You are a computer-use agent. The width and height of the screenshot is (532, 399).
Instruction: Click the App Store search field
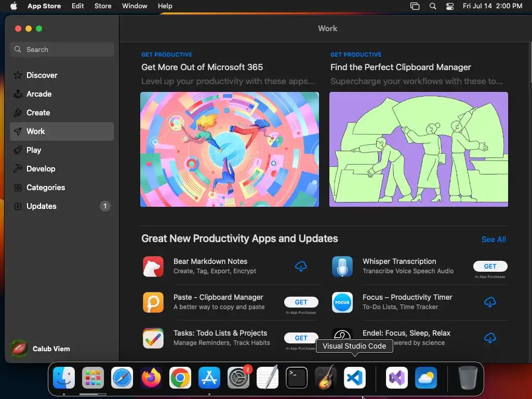coord(62,49)
